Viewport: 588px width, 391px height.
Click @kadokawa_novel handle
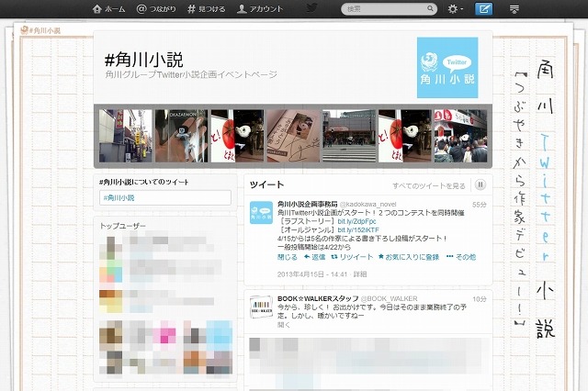[x=367, y=205]
